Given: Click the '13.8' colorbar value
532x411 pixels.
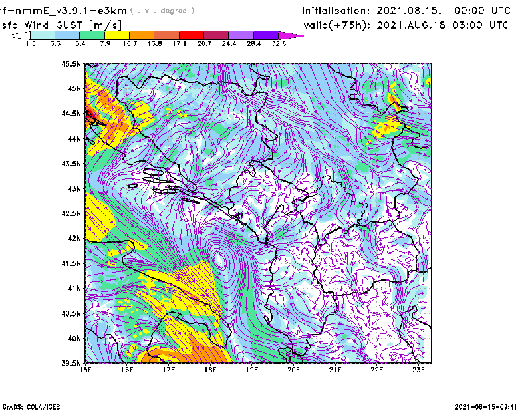Looking at the screenshot, I should tap(155, 43).
